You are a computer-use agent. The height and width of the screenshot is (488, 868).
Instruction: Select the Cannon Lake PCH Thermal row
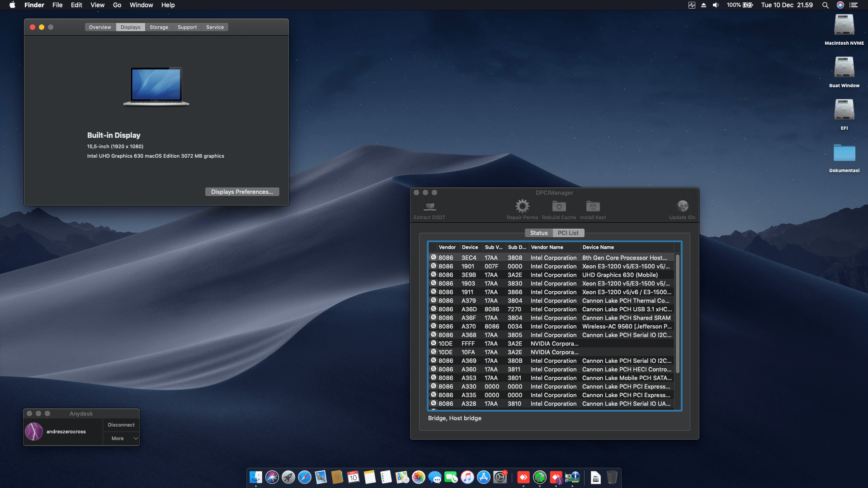[552, 300]
